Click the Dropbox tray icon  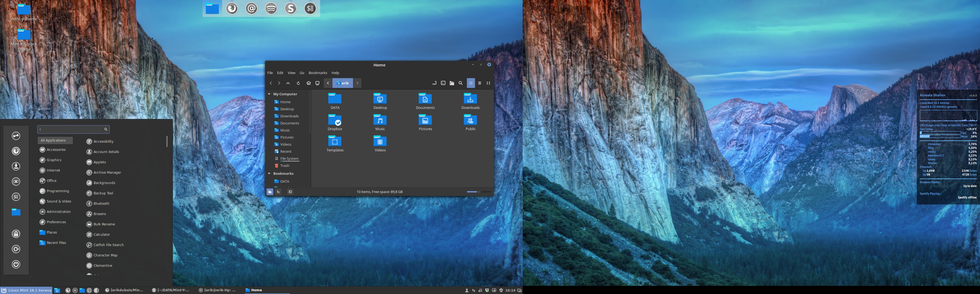click(x=487, y=290)
